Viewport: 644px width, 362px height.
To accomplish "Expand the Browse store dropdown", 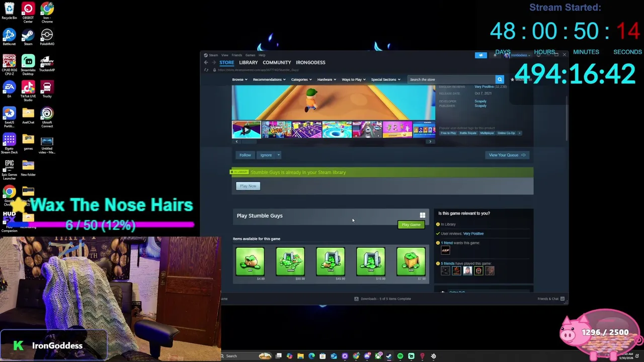I will 239,79.
